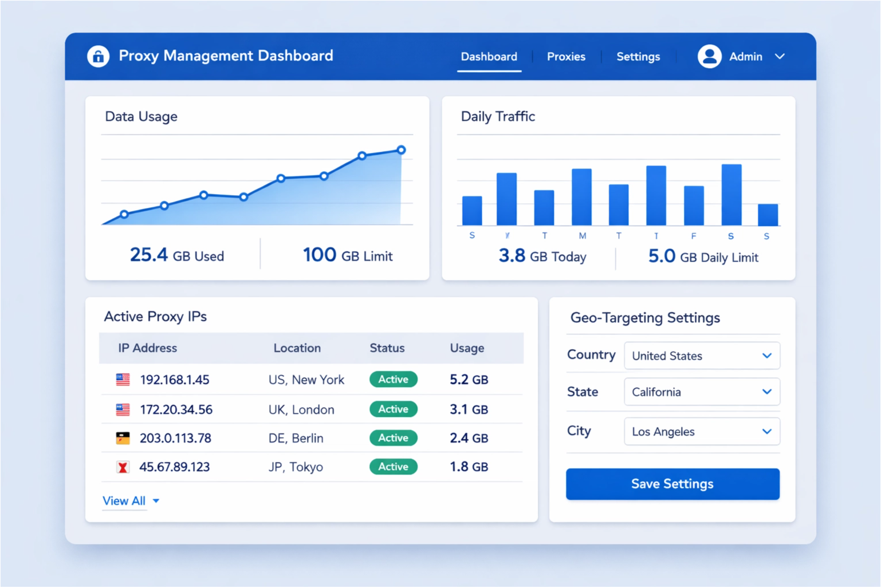Open the City dropdown showing Los Angeles
Image resolution: width=881 pixels, height=588 pixels.
(702, 432)
